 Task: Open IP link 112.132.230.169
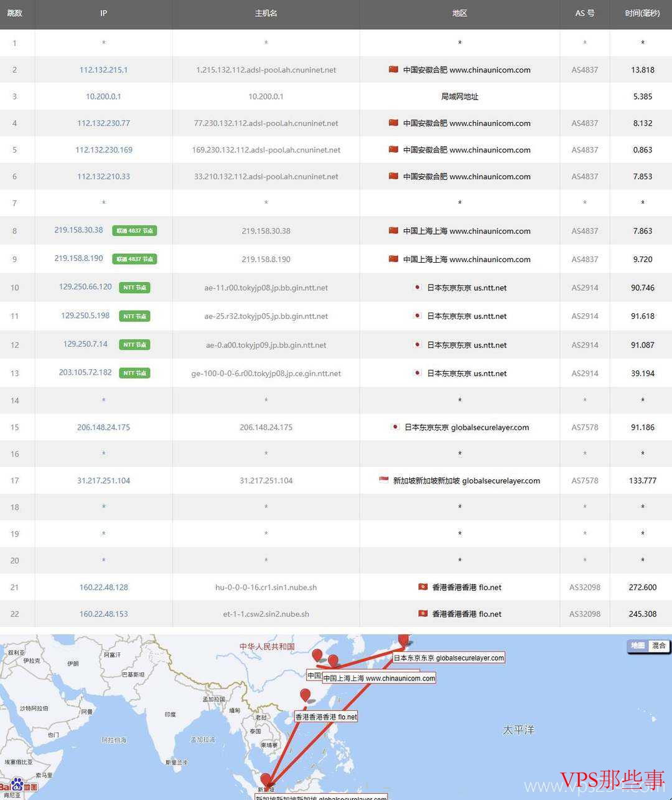[103, 150]
